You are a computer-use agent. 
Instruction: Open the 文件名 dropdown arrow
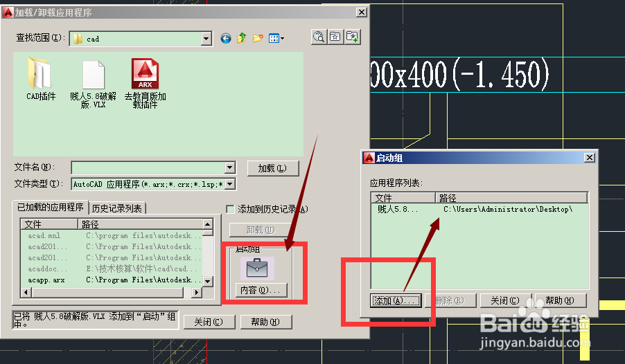click(229, 167)
